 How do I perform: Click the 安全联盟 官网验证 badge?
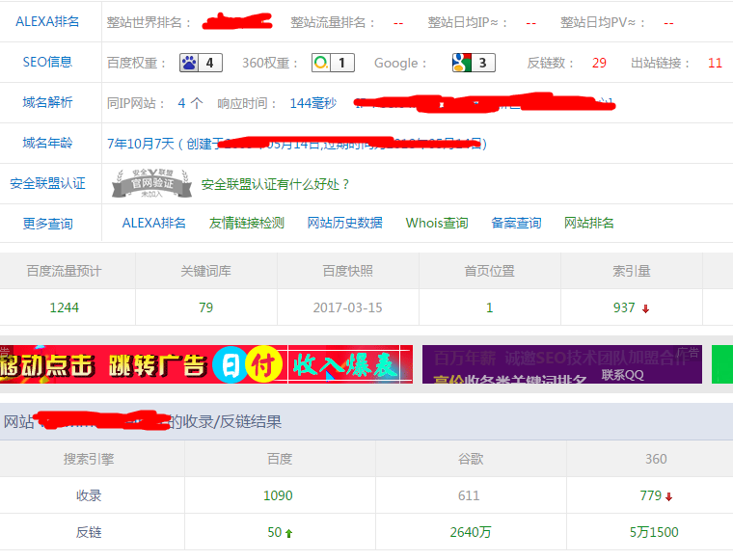[152, 183]
